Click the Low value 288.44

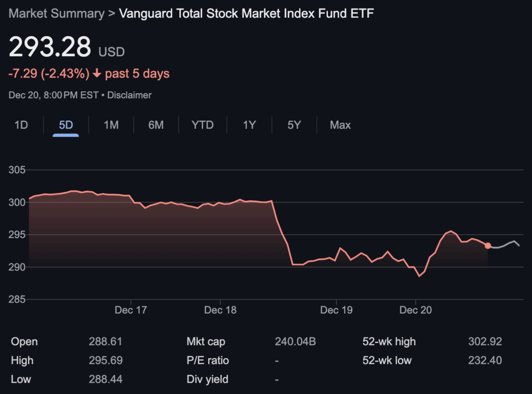point(106,379)
